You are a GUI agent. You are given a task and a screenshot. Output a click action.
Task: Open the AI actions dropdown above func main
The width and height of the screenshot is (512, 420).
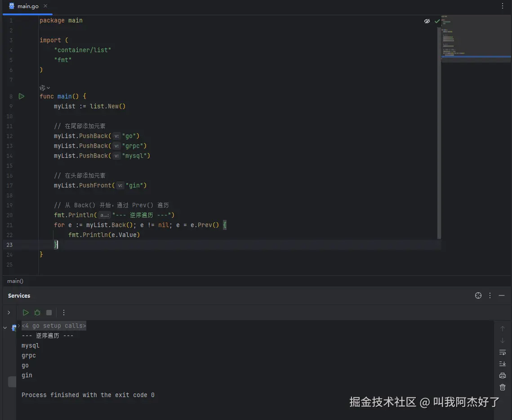(x=45, y=88)
